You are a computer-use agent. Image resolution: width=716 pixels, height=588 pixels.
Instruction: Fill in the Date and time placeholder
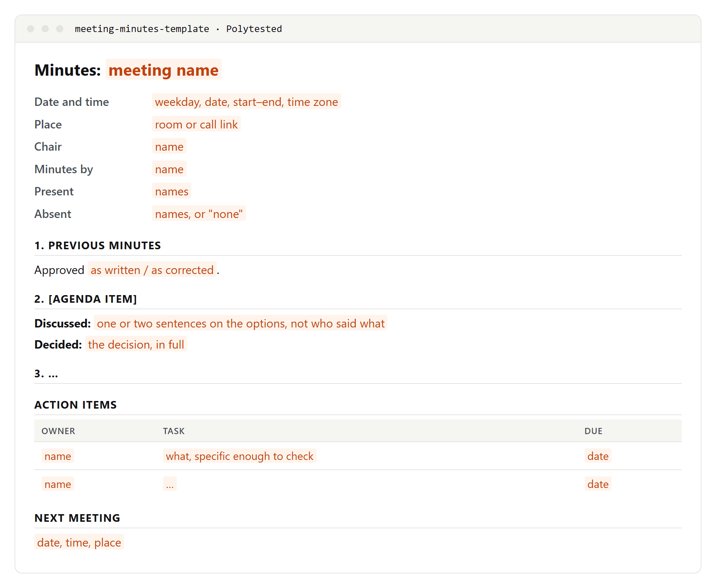246,102
